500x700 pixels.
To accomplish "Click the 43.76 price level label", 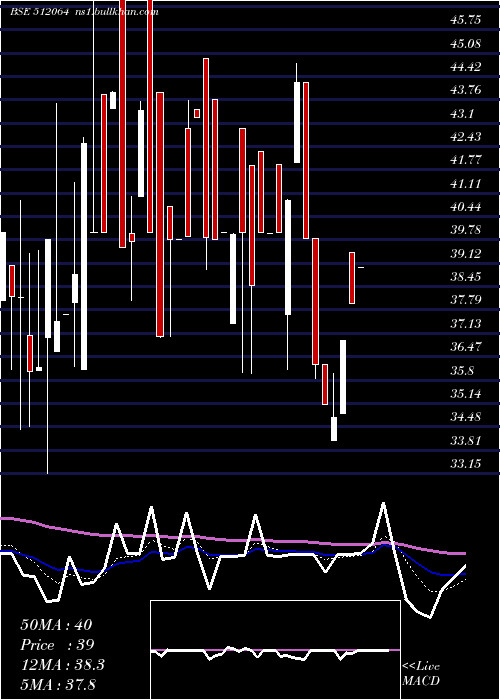I will 466,90.
